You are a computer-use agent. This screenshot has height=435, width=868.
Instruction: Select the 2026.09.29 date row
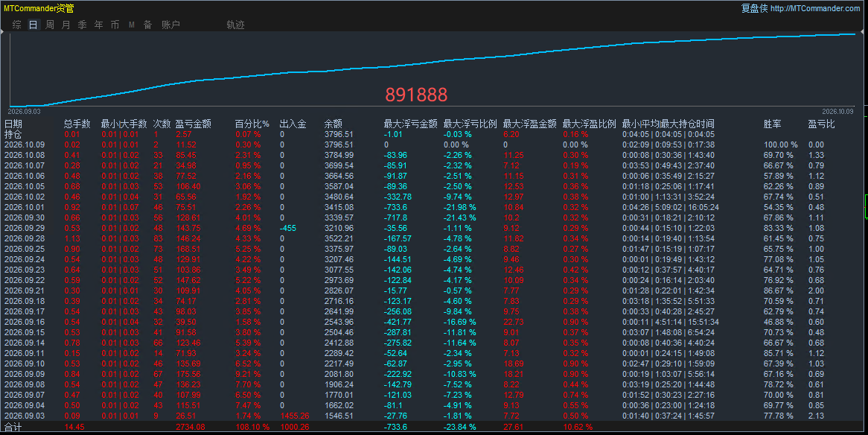coord(25,228)
